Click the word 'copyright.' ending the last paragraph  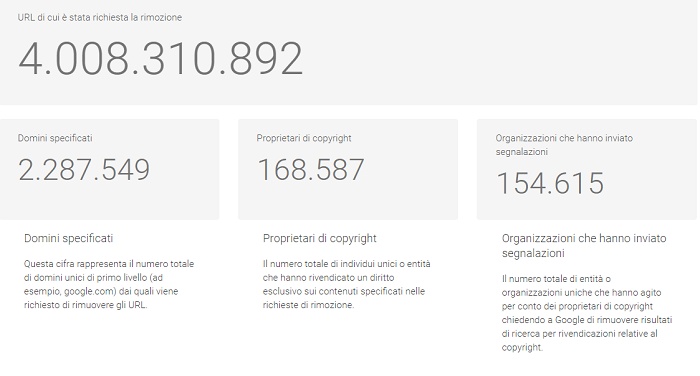point(522,347)
